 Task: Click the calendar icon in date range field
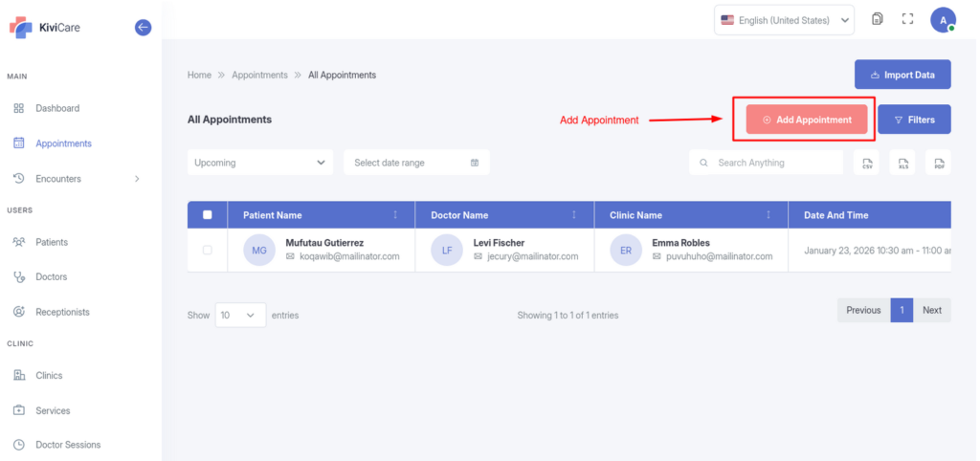click(475, 163)
